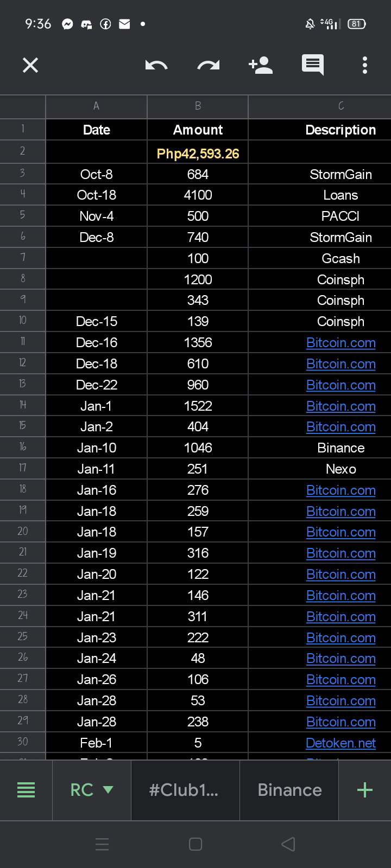Tap the redo arrow icon
Image resolution: width=391 pixels, height=868 pixels.
[x=209, y=66]
